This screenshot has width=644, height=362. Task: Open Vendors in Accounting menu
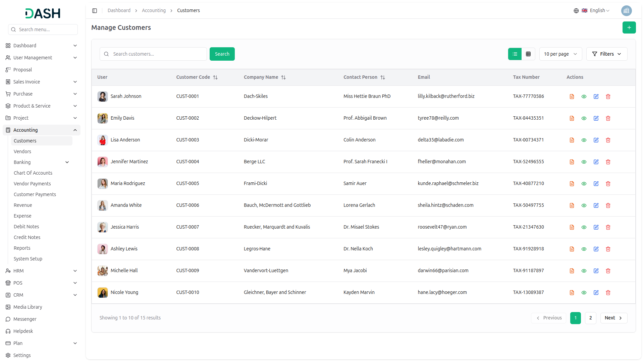tap(22, 152)
